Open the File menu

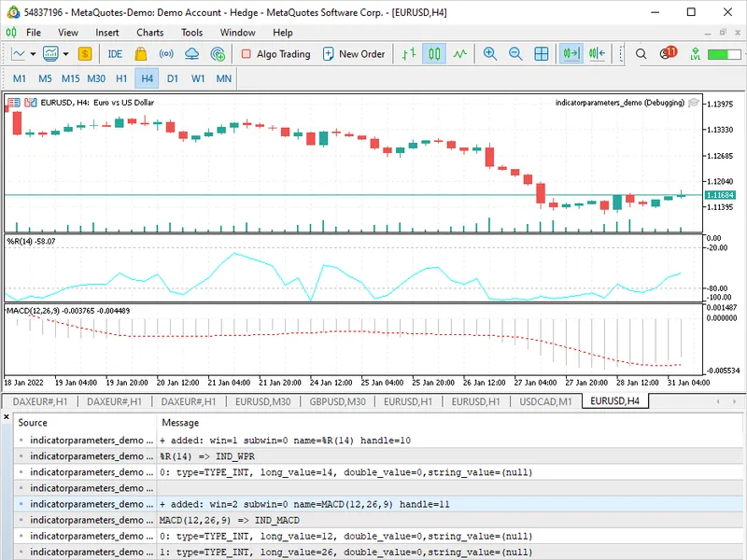point(34,33)
